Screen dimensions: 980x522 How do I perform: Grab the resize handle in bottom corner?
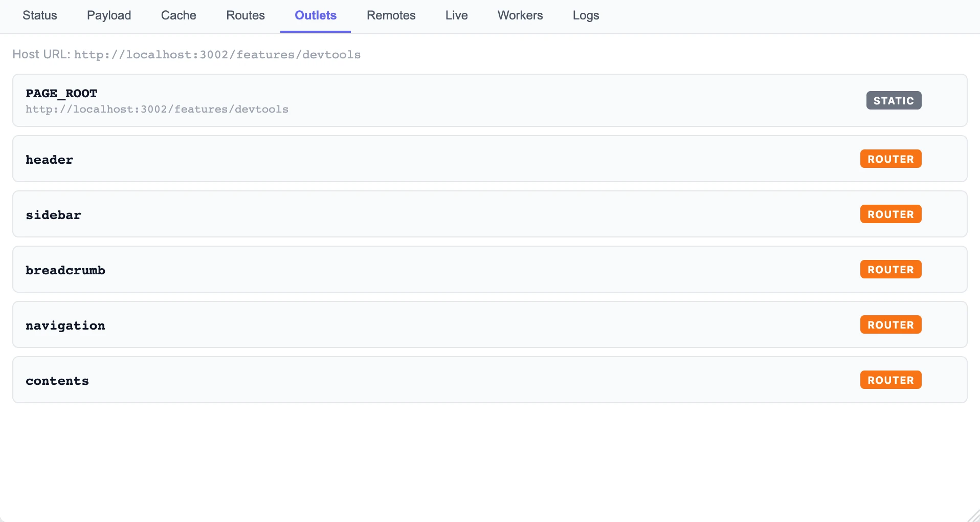[x=974, y=516]
